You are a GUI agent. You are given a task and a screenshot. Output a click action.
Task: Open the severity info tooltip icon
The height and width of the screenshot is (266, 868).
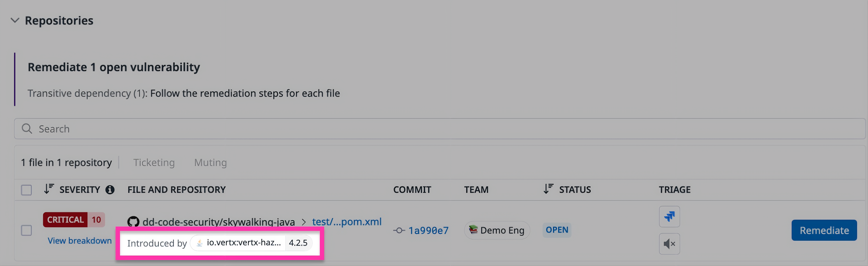(110, 189)
